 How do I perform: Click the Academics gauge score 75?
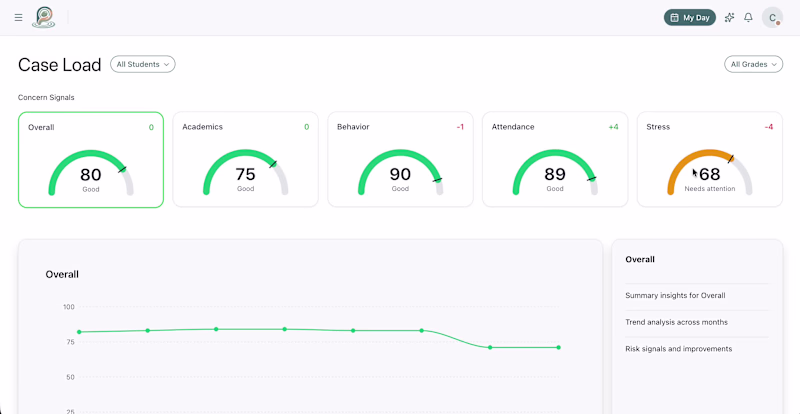pyautogui.click(x=245, y=175)
